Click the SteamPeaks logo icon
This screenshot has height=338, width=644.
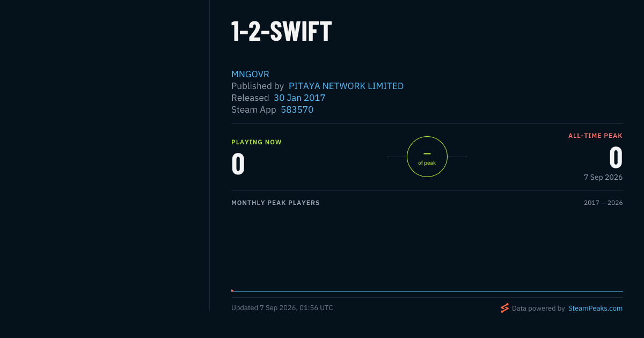tap(504, 308)
